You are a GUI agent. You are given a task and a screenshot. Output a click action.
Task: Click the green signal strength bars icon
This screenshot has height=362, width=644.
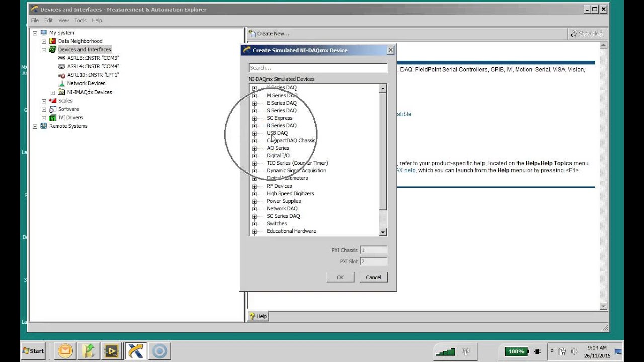click(x=445, y=352)
